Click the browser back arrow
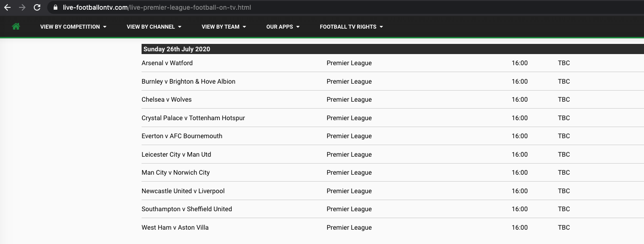This screenshot has width=644, height=244. [7, 7]
